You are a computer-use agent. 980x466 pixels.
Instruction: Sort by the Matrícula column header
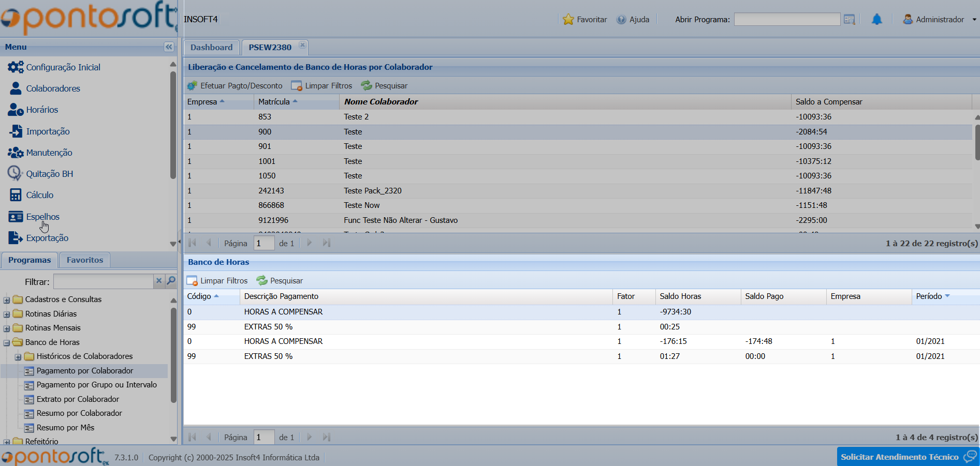(x=274, y=102)
